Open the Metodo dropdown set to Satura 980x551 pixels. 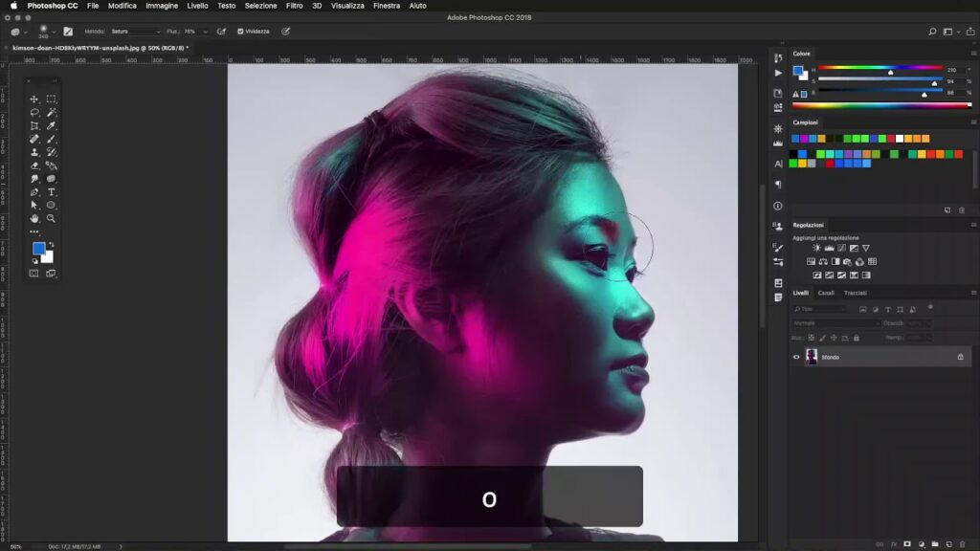pos(135,32)
